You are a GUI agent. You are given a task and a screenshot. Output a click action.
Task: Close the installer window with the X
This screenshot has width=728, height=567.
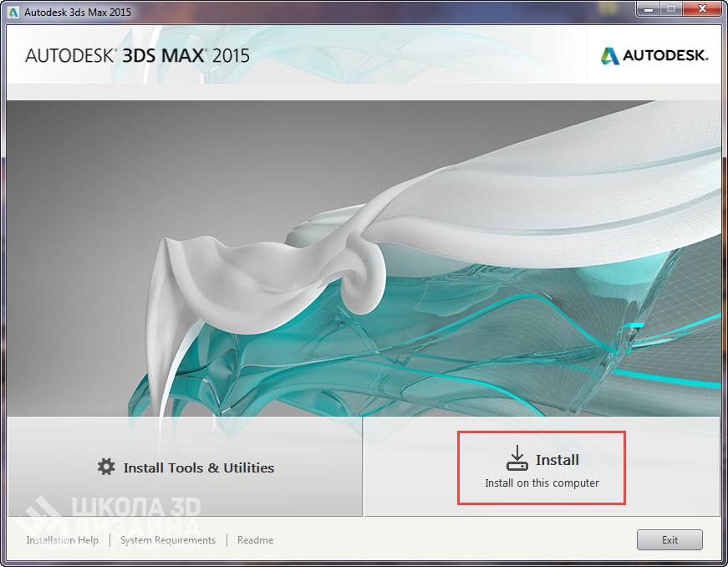point(703,9)
